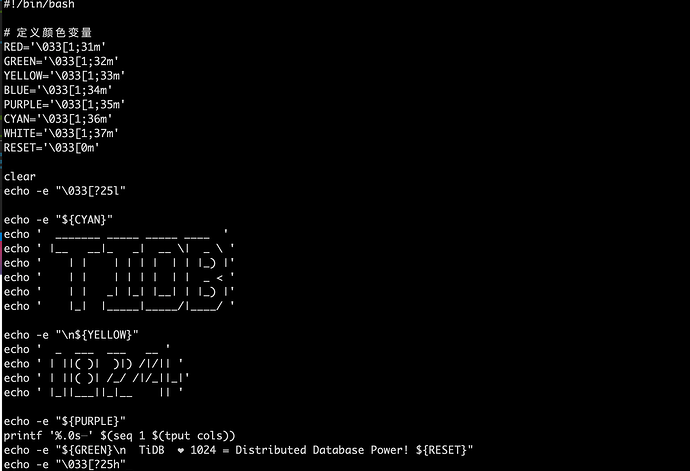Click the BLUE variable definition
Viewport: 690px width, 471px height.
click(58, 90)
